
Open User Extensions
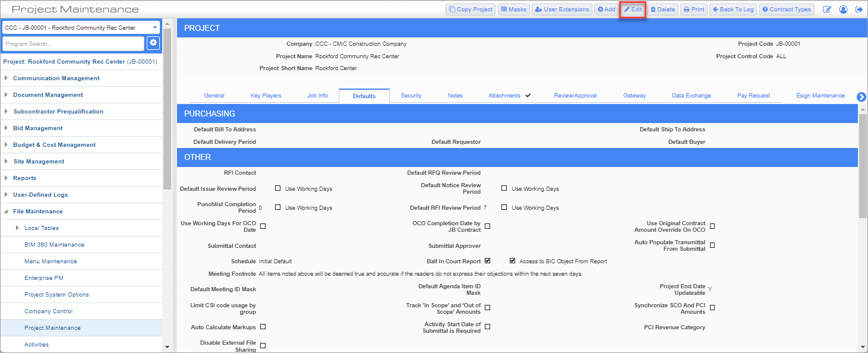tap(562, 10)
